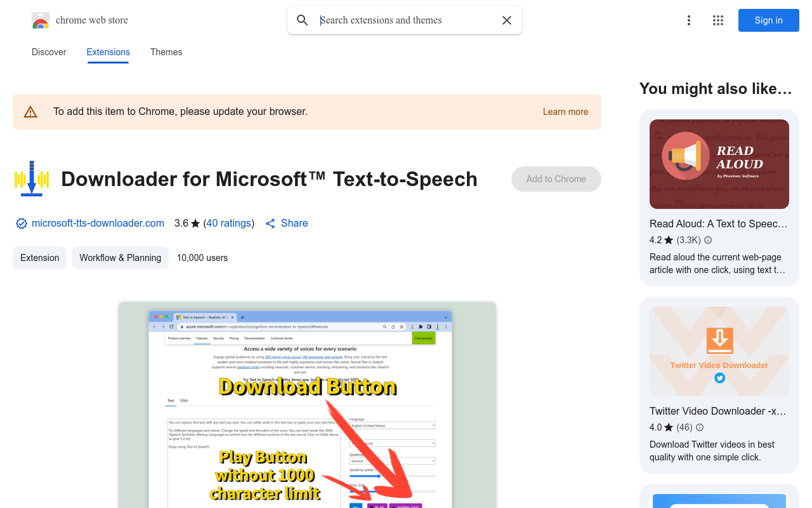
Task: Click the Download Twitter videos description text
Action: tap(712, 451)
